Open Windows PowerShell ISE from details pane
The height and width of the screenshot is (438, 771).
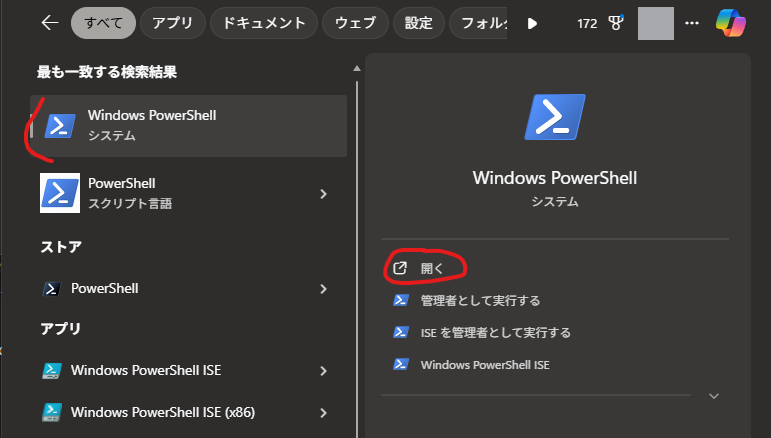click(x=485, y=365)
